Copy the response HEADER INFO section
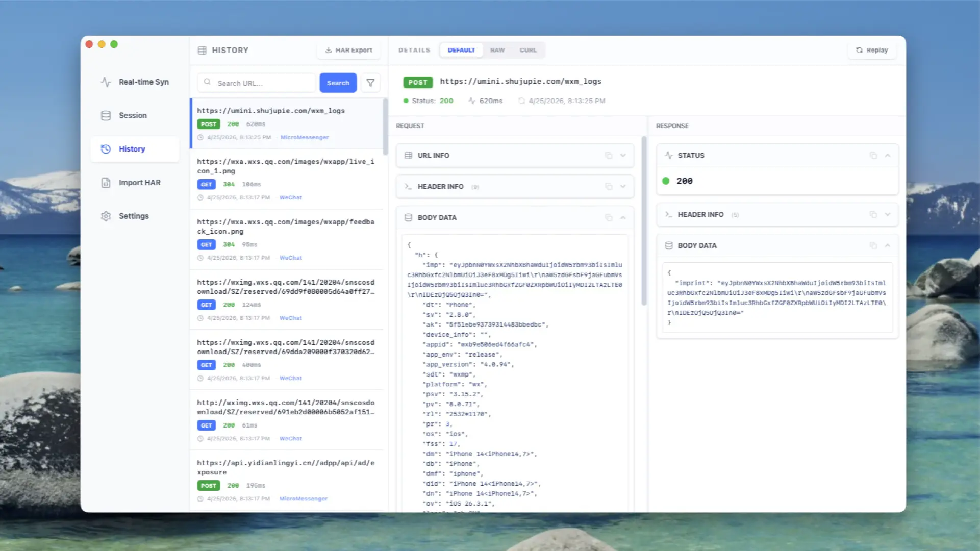 (x=873, y=215)
